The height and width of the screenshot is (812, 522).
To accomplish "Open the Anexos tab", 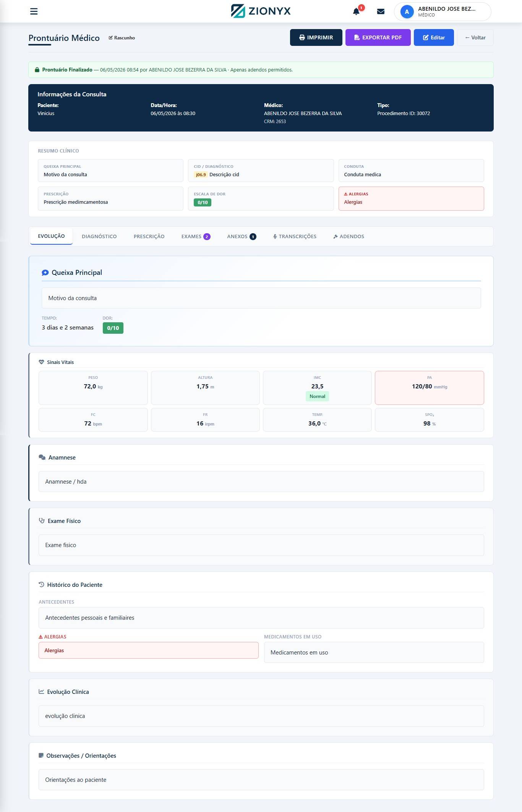I will pyautogui.click(x=242, y=237).
